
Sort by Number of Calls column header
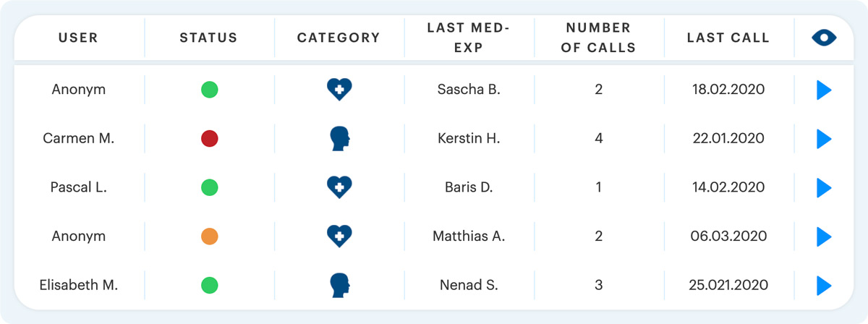[x=598, y=38]
